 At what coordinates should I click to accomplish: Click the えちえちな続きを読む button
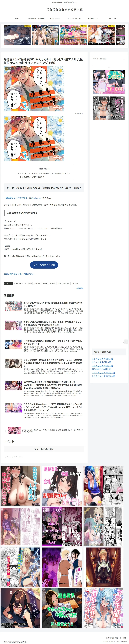click(44, 265)
